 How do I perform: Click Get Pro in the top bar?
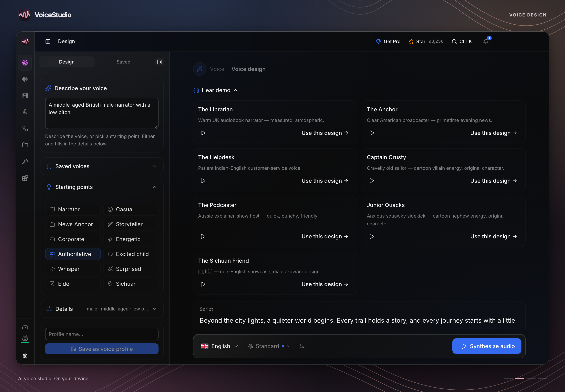pos(388,42)
